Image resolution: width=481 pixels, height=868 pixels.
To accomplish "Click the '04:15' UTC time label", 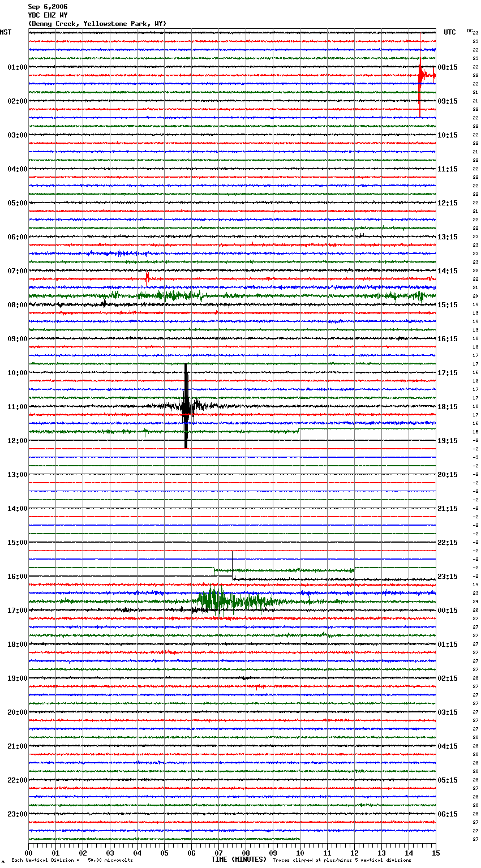I will (x=448, y=746).
